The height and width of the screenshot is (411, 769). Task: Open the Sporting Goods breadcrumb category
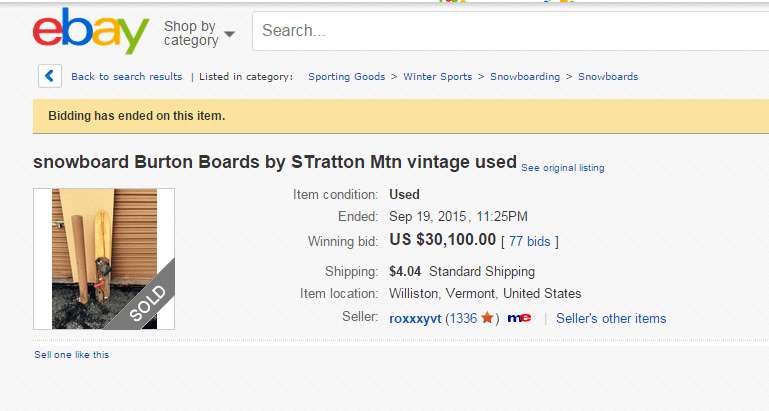pos(346,77)
